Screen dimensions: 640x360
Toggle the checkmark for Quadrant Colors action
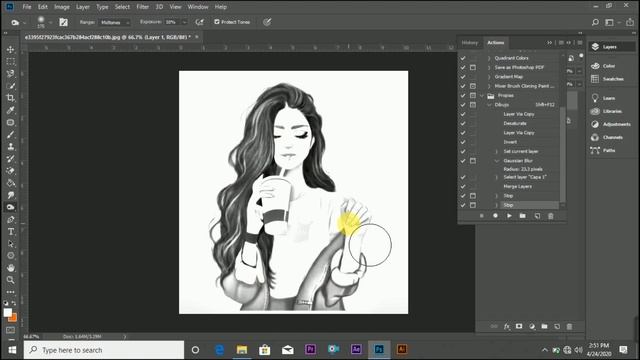[463, 58]
